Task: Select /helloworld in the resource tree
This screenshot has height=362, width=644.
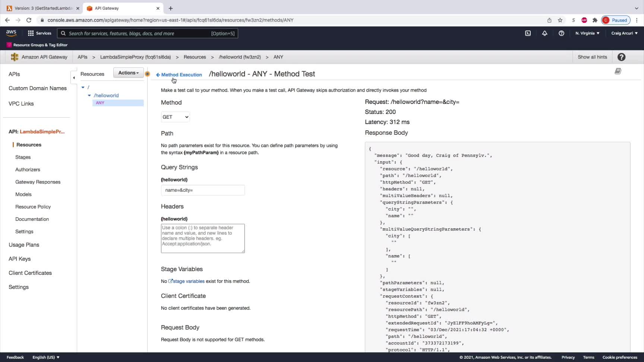Action: 106,95
